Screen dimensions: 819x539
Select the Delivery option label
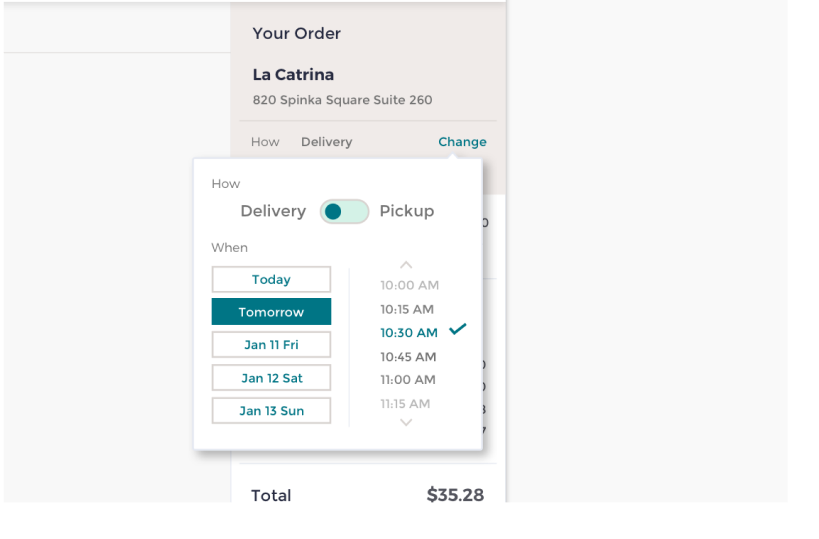tap(273, 211)
